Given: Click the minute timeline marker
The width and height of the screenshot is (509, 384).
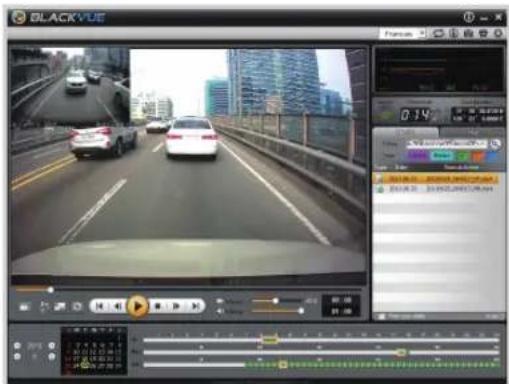Looking at the screenshot, I should point(402,352).
